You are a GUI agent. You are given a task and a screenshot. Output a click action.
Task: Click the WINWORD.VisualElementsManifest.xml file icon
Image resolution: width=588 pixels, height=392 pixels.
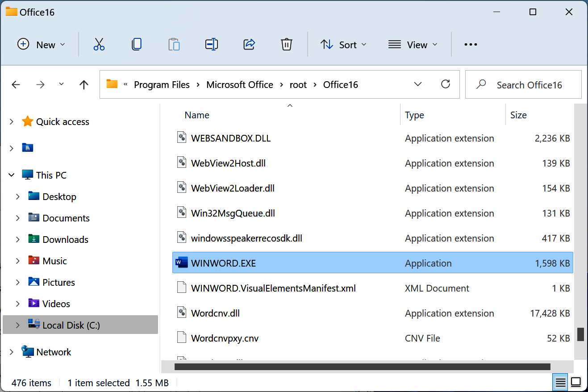coord(182,288)
